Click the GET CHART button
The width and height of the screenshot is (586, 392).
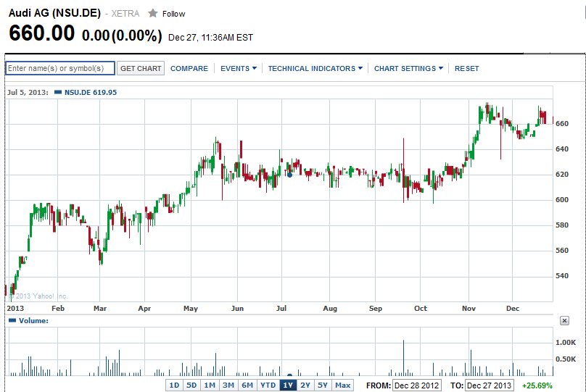point(141,68)
